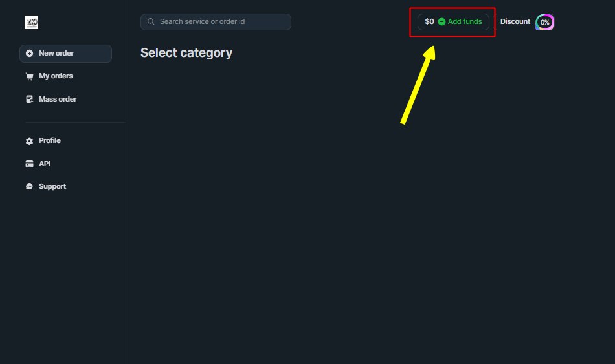Viewport: 615px width, 364px height.
Task: Click the green plus icon for Add funds
Action: (x=442, y=22)
